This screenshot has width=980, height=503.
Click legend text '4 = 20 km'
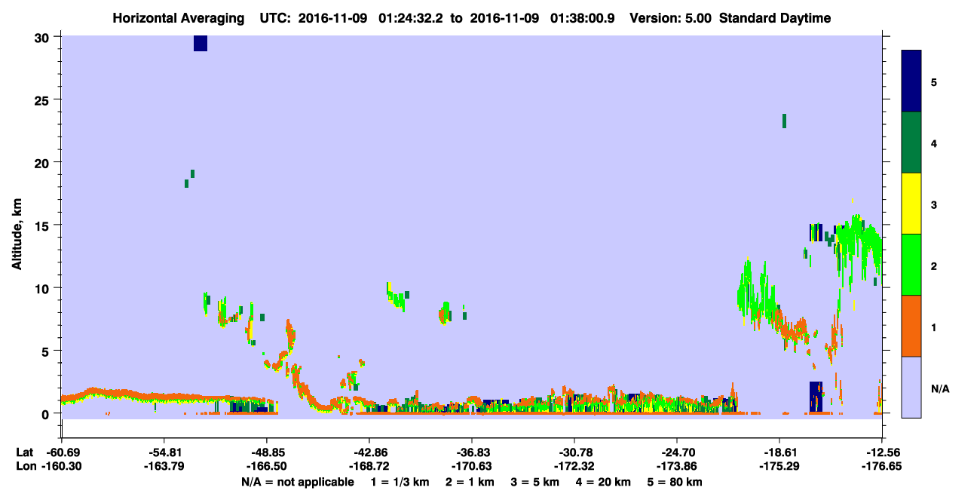(x=605, y=482)
